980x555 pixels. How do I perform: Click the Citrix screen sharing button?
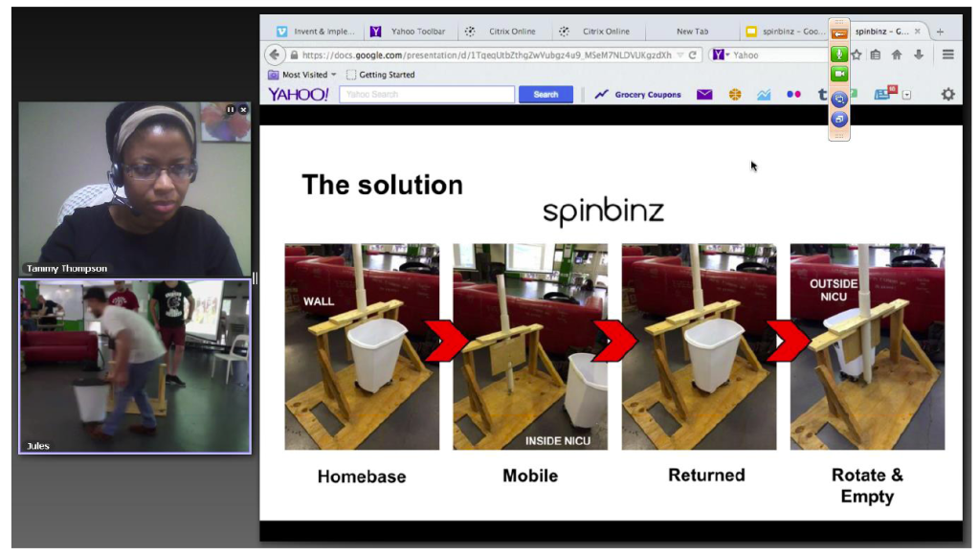pyautogui.click(x=839, y=99)
